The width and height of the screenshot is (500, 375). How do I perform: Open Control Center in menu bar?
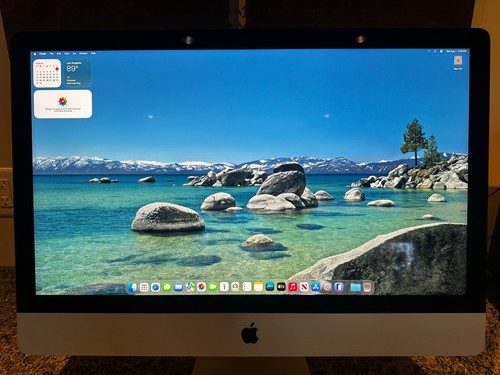tap(441, 51)
